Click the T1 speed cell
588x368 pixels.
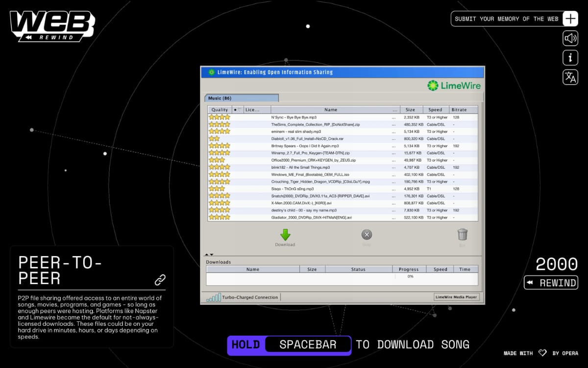tap(429, 188)
